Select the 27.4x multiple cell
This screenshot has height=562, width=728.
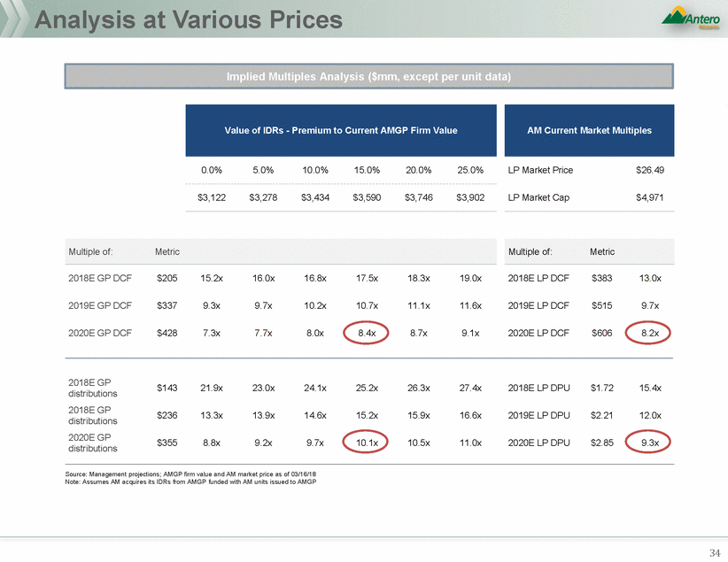pos(470,388)
